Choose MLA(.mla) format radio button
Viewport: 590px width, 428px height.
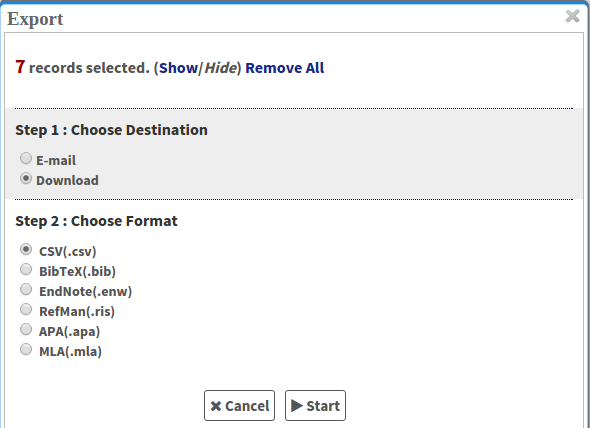pyautogui.click(x=26, y=349)
